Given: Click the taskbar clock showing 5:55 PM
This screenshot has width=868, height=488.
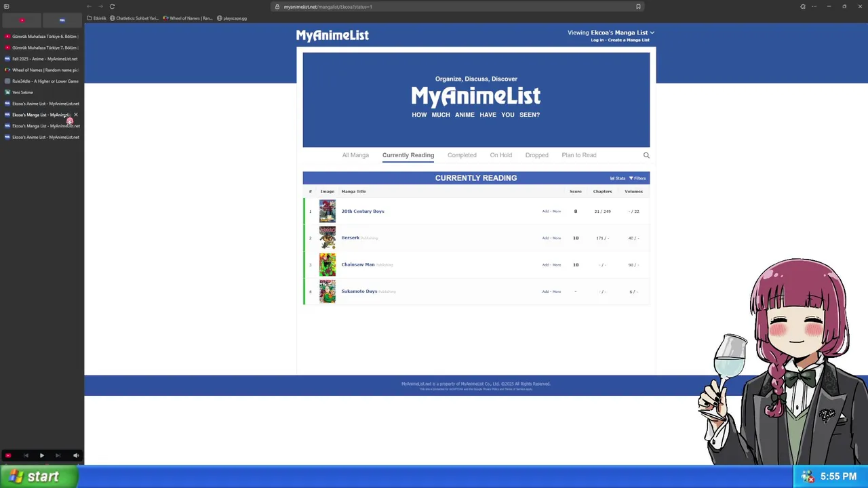Looking at the screenshot, I should coord(838,476).
